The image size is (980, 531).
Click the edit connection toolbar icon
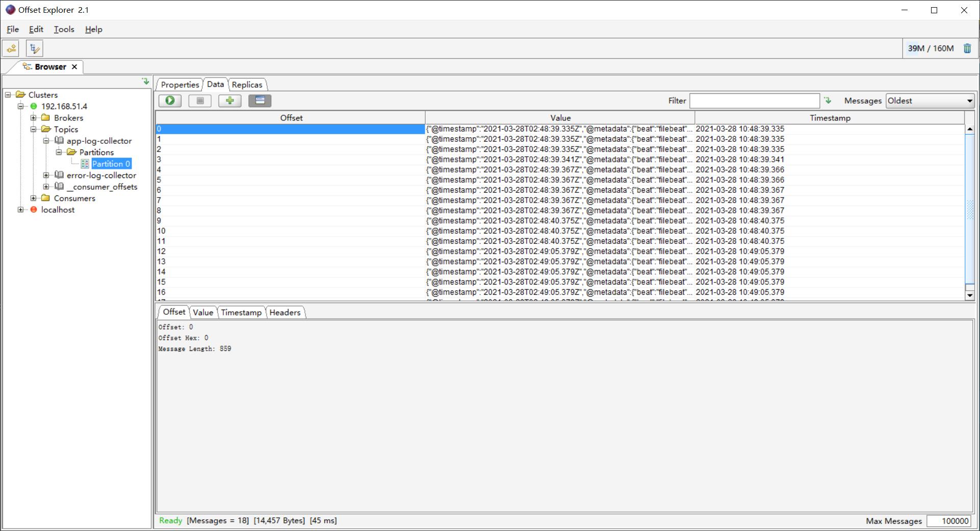35,48
